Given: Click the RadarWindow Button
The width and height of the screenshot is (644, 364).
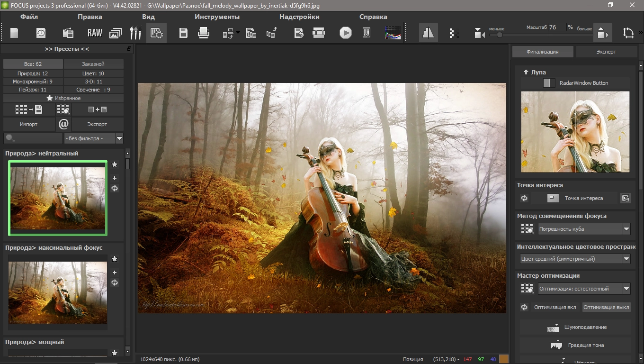Looking at the screenshot, I should [x=575, y=83].
